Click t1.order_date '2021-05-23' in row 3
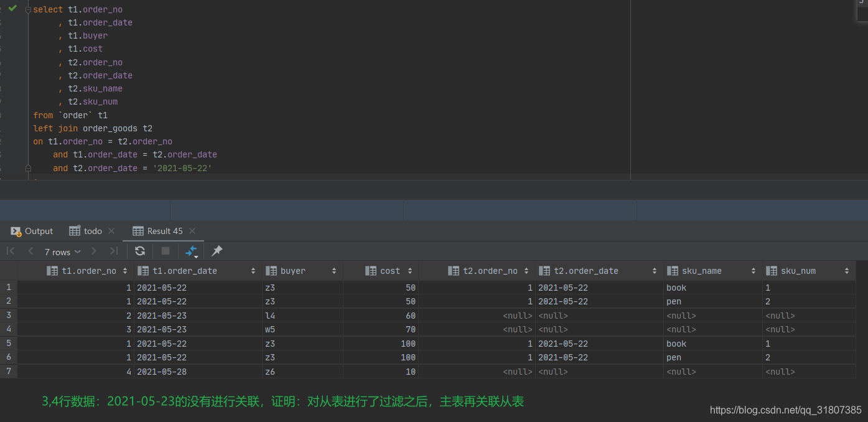The height and width of the screenshot is (422, 868). pyautogui.click(x=198, y=316)
